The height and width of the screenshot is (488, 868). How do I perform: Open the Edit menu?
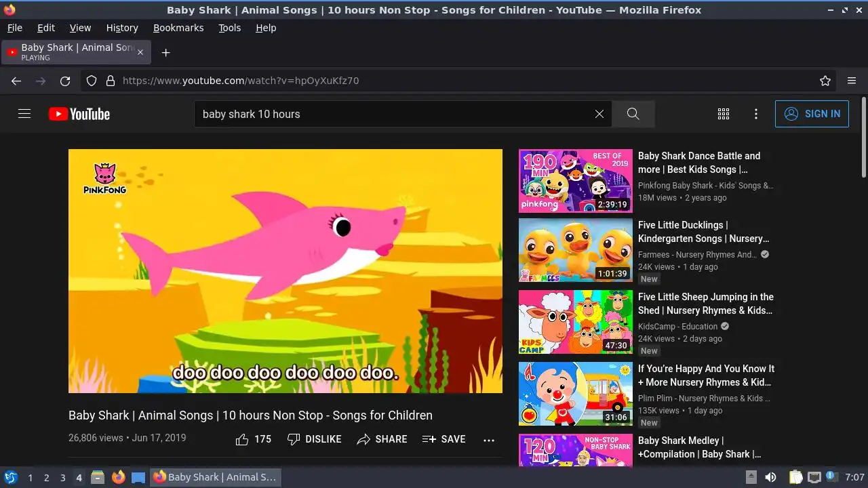pyautogui.click(x=46, y=28)
